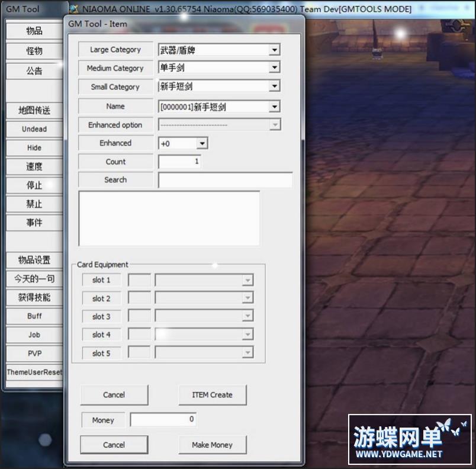Open the 物品 panel in GM Tool
476x469 pixels.
tap(34, 31)
